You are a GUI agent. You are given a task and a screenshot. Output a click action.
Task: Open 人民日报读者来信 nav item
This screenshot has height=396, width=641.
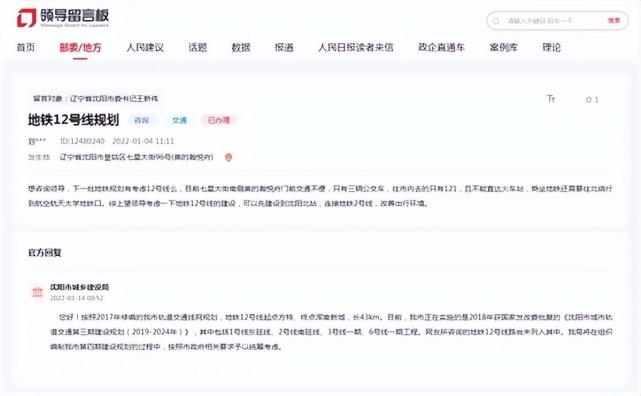pyautogui.click(x=356, y=47)
